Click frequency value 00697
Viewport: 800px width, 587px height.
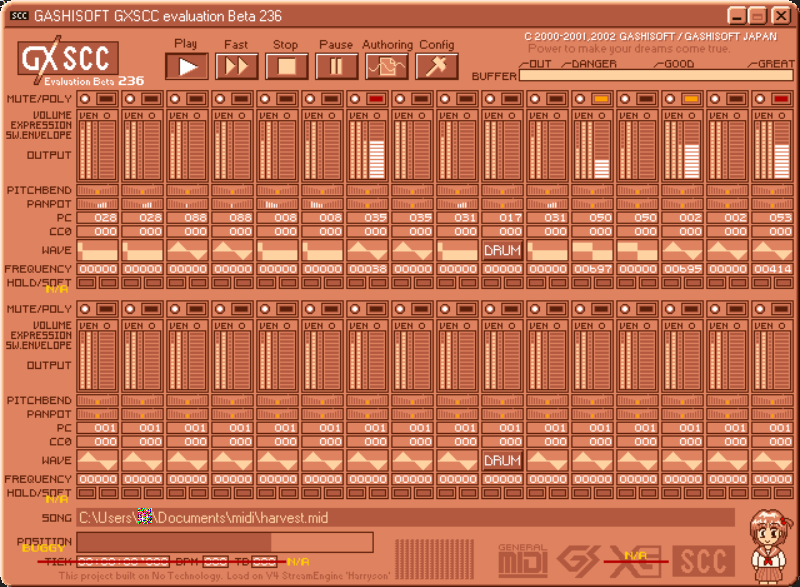click(x=592, y=269)
